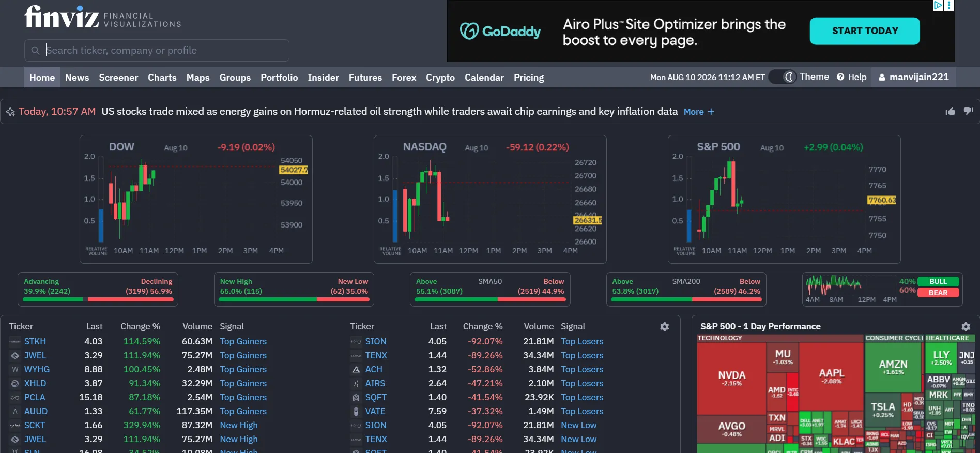980x453 pixels.
Task: Click the thumbs down icon on headline
Action: pyautogui.click(x=969, y=111)
